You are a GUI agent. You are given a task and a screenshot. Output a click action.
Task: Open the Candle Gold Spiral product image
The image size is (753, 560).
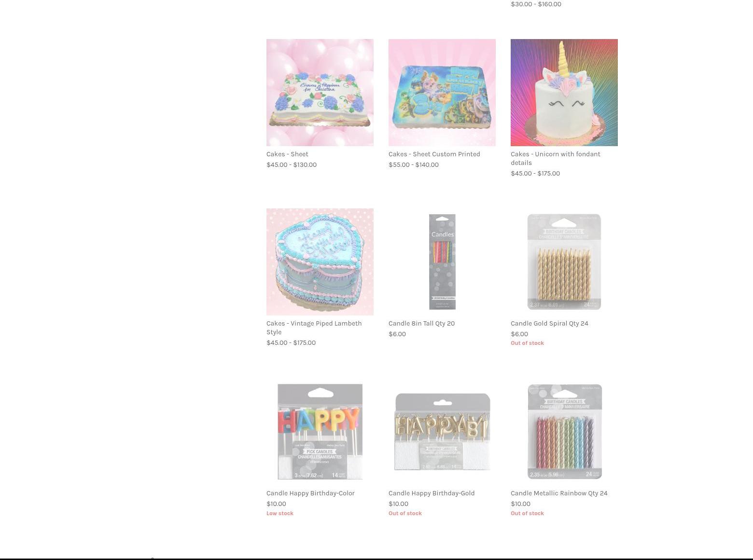click(564, 262)
